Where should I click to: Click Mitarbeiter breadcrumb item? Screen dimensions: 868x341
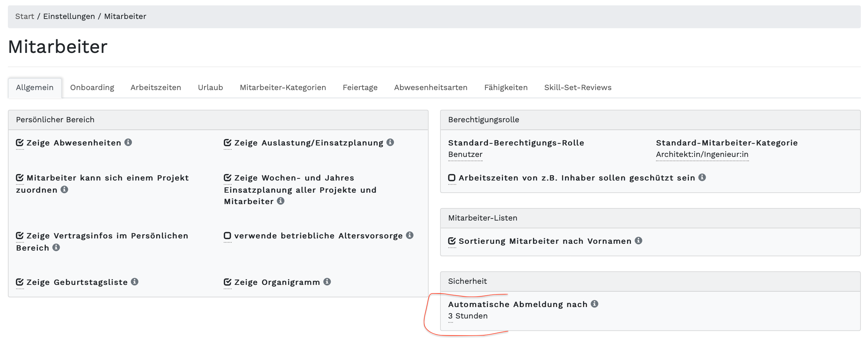(125, 16)
